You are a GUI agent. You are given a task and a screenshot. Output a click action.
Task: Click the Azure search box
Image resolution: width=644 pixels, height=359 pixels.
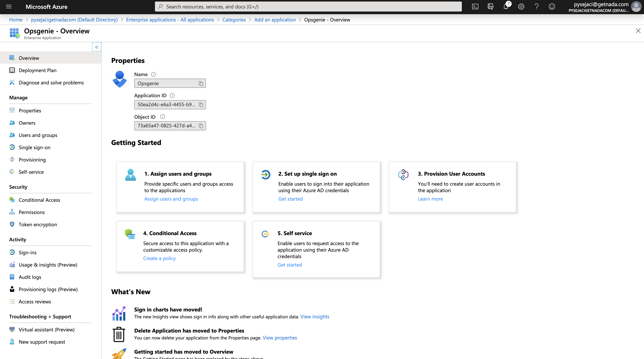308,7
